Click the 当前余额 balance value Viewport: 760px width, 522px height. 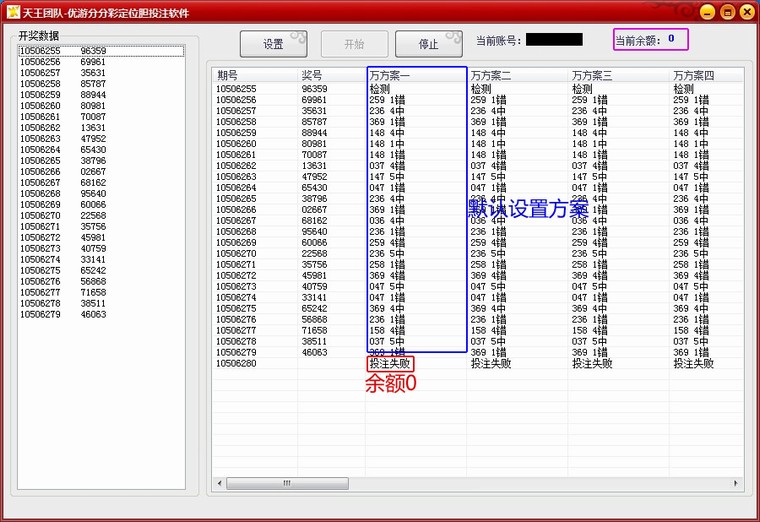coord(671,39)
